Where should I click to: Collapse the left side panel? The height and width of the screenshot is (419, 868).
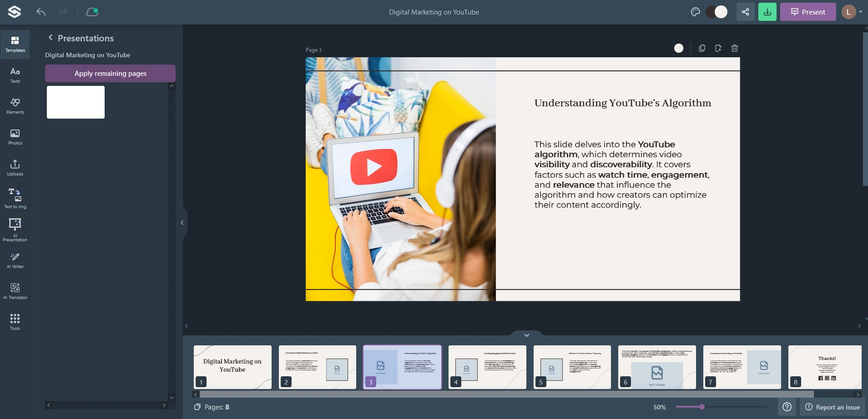click(182, 223)
